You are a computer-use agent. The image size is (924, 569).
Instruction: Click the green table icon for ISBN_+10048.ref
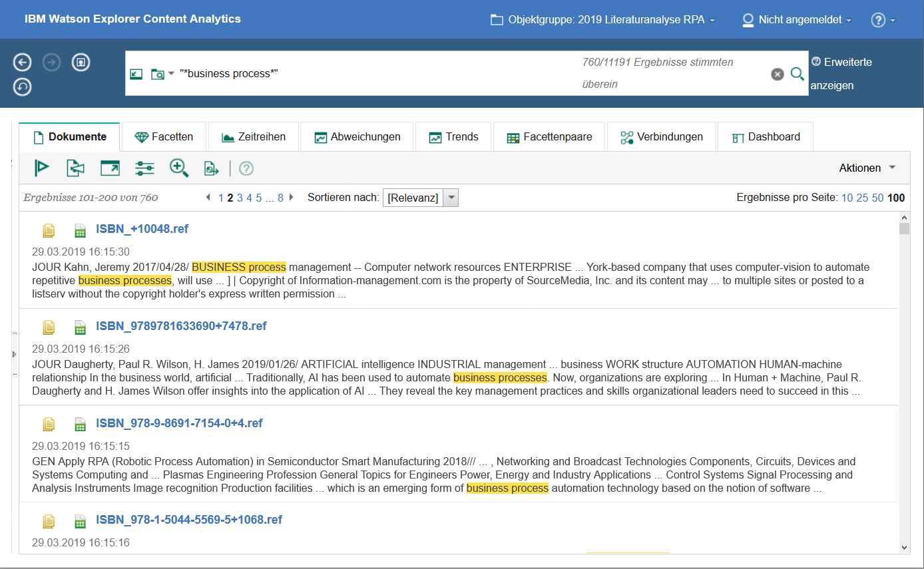point(80,230)
